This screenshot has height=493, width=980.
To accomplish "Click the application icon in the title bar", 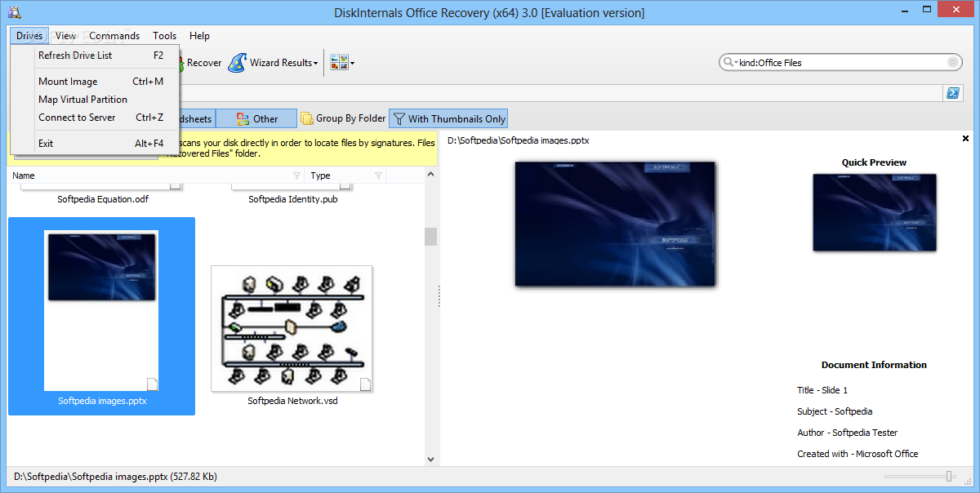I will [15, 12].
